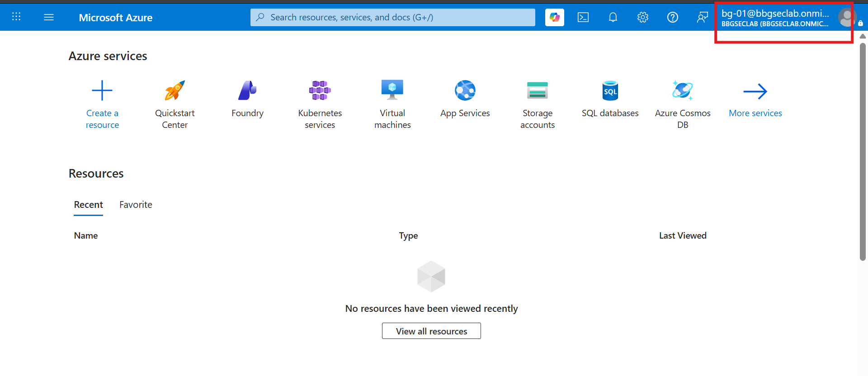This screenshot has width=868, height=376.
Task: Click the Quickstart Center label
Action: (x=175, y=119)
